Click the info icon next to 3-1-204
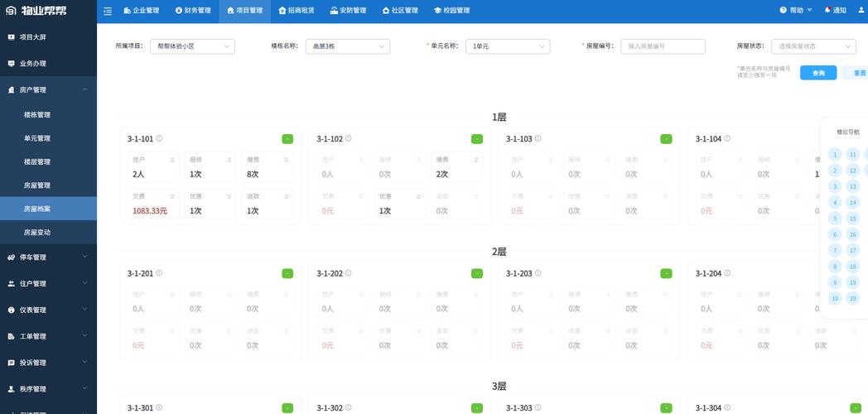This screenshot has width=868, height=414. [x=727, y=273]
